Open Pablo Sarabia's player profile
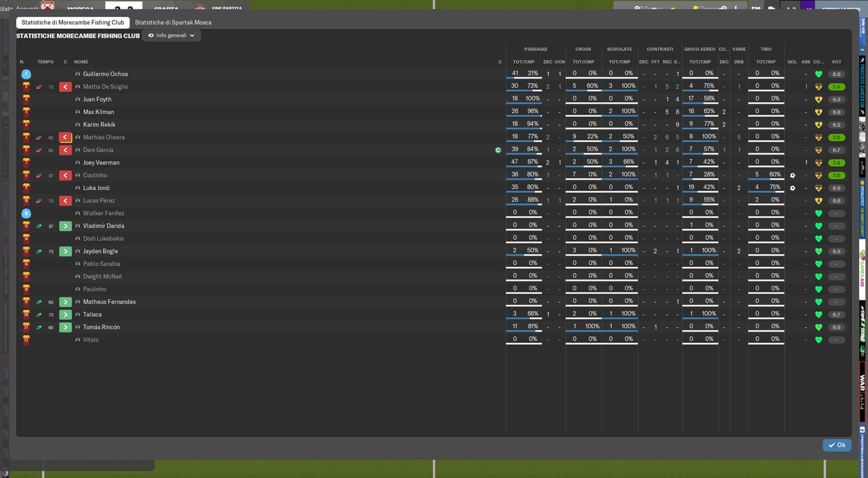 click(102, 264)
